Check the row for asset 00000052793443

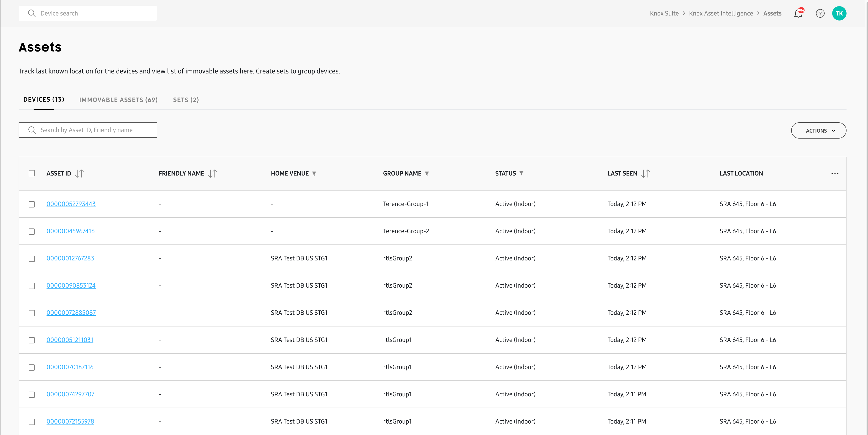(32, 204)
